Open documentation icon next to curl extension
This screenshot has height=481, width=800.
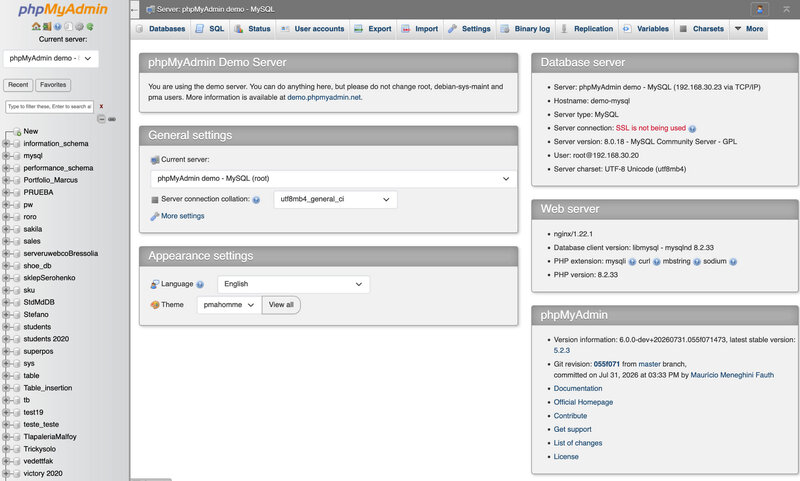[657, 262]
